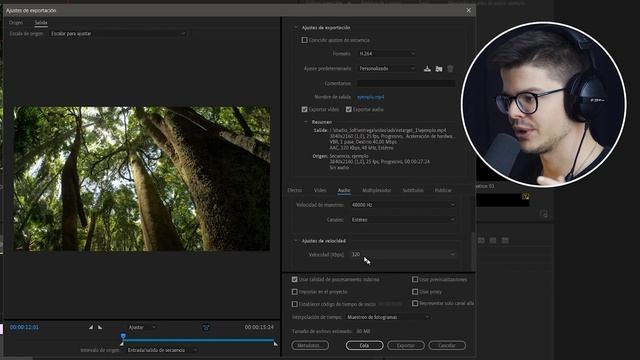The width and height of the screenshot is (640, 360).
Task: Uncheck Exportar audio checkbox
Action: [349, 109]
